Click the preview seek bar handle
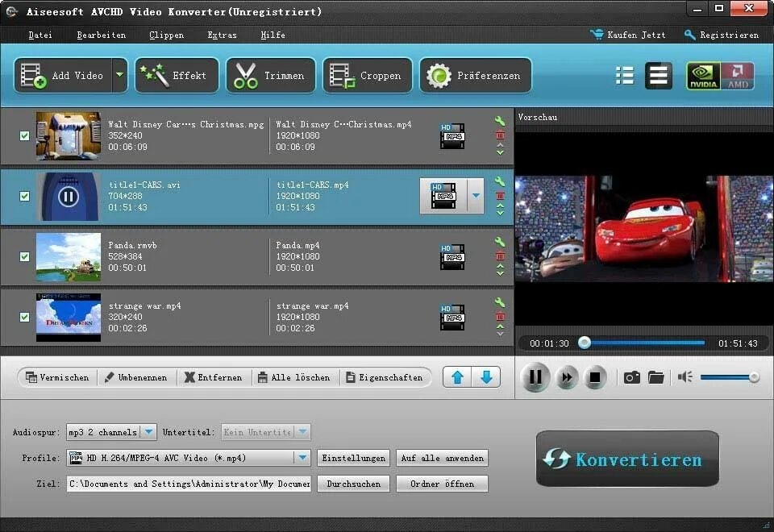 [585, 343]
